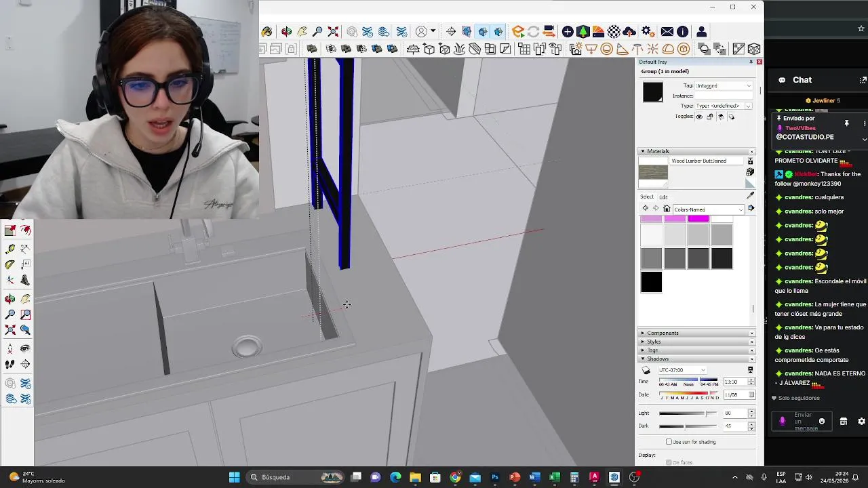The image size is (868, 488).
Task: Toggle group visibility eye icon
Action: (699, 117)
